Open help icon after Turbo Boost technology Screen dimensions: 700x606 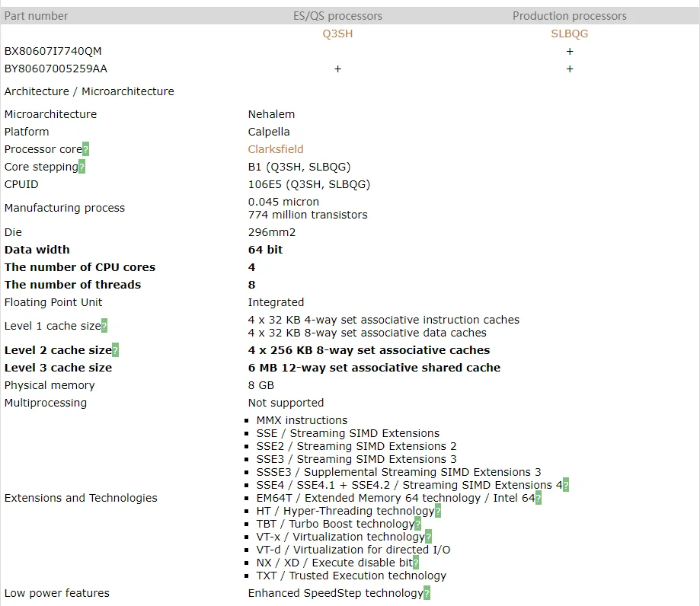(x=418, y=524)
